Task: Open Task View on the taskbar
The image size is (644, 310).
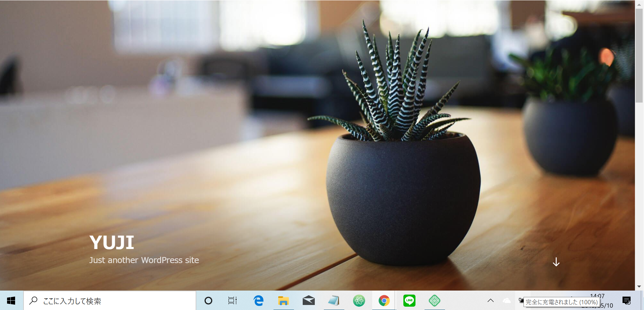Action: (232, 301)
